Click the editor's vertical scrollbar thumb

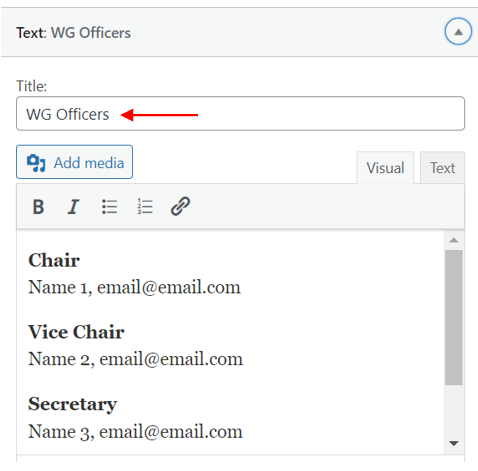tap(454, 317)
